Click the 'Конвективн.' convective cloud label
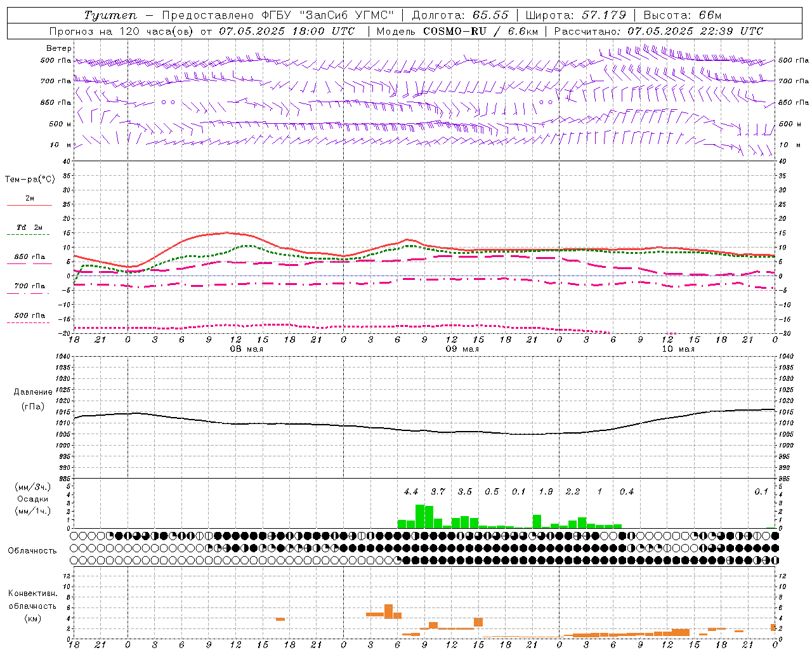 (x=32, y=594)
